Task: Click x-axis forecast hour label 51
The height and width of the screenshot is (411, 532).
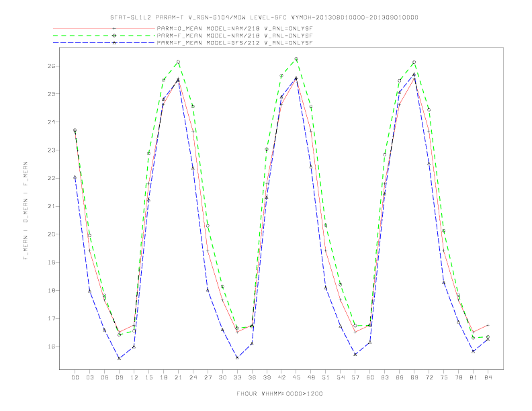Action: click(326, 377)
